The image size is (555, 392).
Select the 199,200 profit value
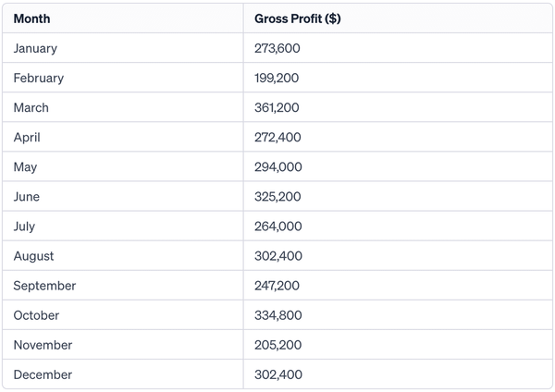pyautogui.click(x=277, y=79)
